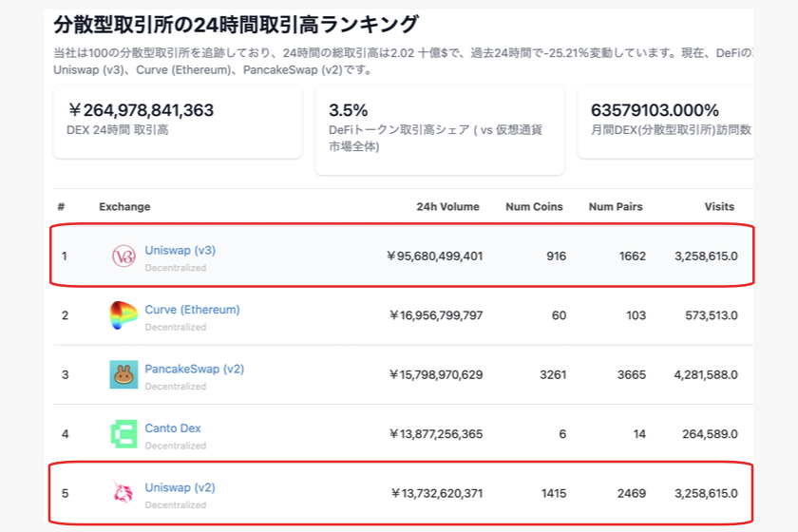The width and height of the screenshot is (798, 532).
Task: Click the volume value ¥15,798,970,629
Action: (436, 374)
